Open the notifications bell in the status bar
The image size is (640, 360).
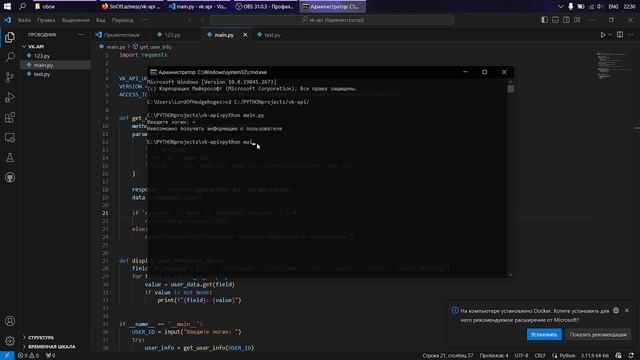pyautogui.click(x=631, y=356)
